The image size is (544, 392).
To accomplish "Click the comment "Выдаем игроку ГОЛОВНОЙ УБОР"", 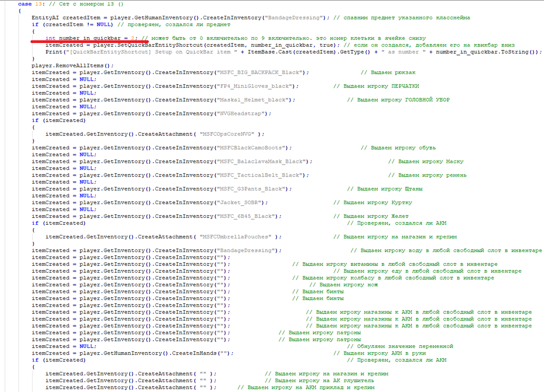I will [398, 100].
